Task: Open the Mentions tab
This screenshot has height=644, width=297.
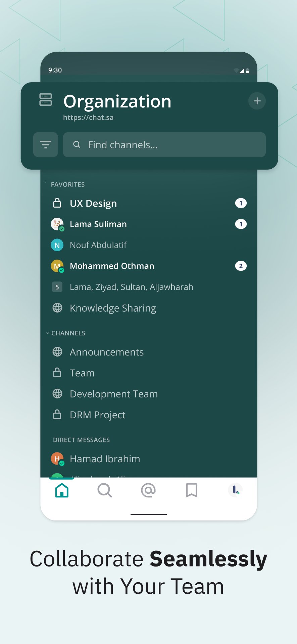Action: [x=148, y=490]
